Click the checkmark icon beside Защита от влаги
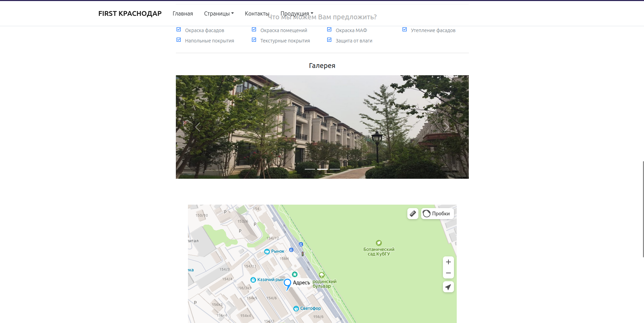This screenshot has width=644, height=323. pyautogui.click(x=329, y=40)
